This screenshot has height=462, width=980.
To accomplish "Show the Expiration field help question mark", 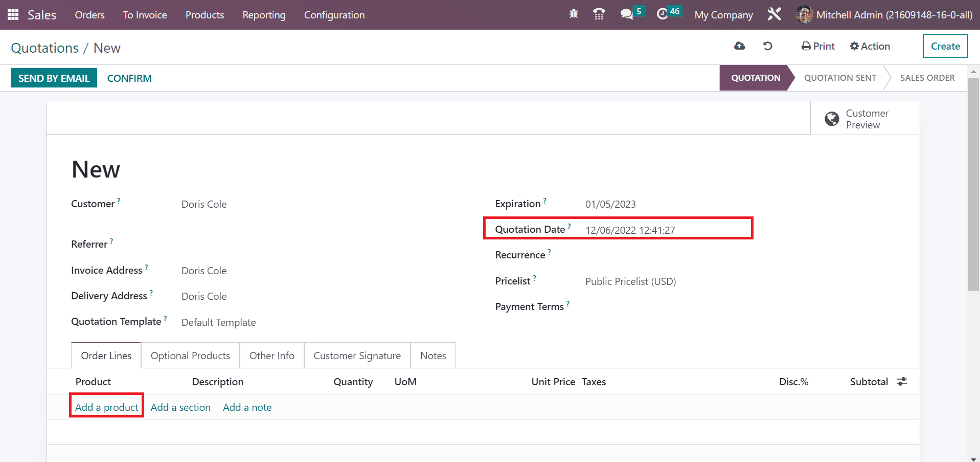I will pos(544,201).
